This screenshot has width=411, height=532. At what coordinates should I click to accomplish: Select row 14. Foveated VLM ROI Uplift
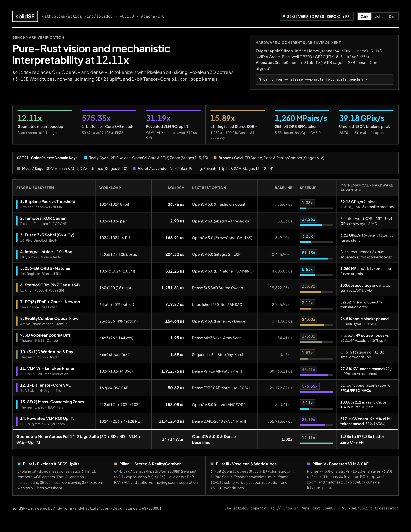coord(205,421)
